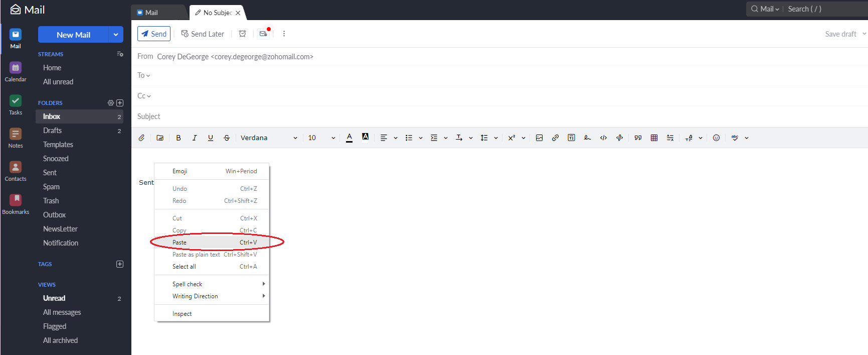Open the font color picker
The height and width of the screenshot is (355, 868).
(x=350, y=138)
